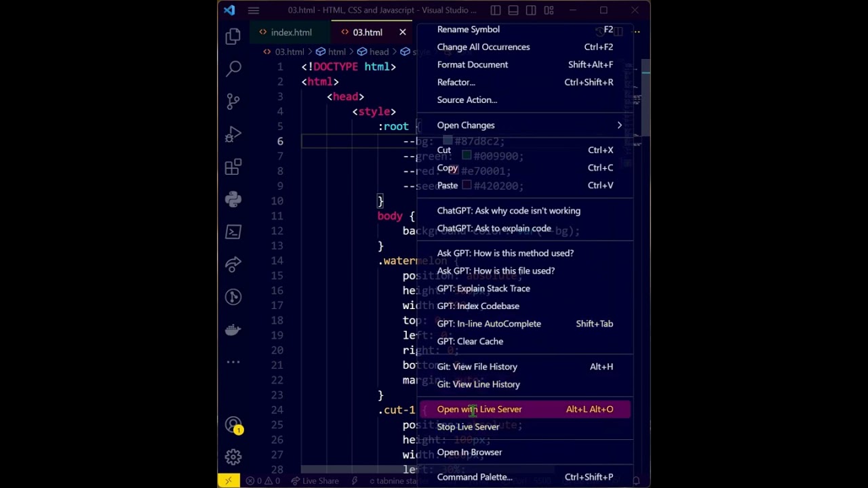This screenshot has width=868, height=488.
Task: Select GPT: Explain Stack Trace
Action: (526, 288)
